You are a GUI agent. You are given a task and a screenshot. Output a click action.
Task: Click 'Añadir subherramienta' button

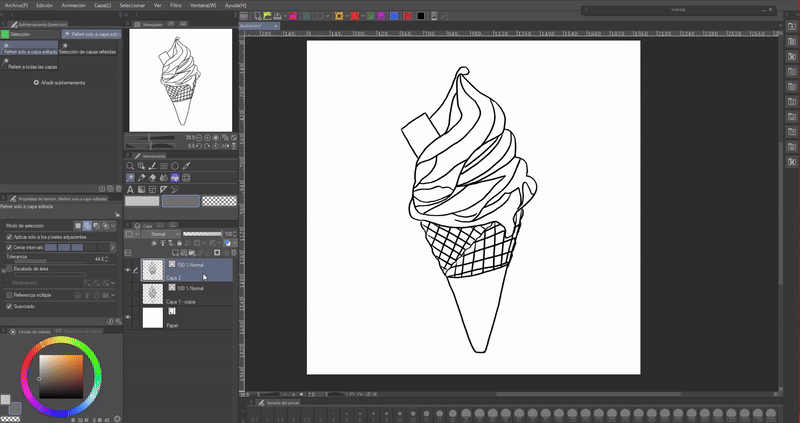pos(60,82)
